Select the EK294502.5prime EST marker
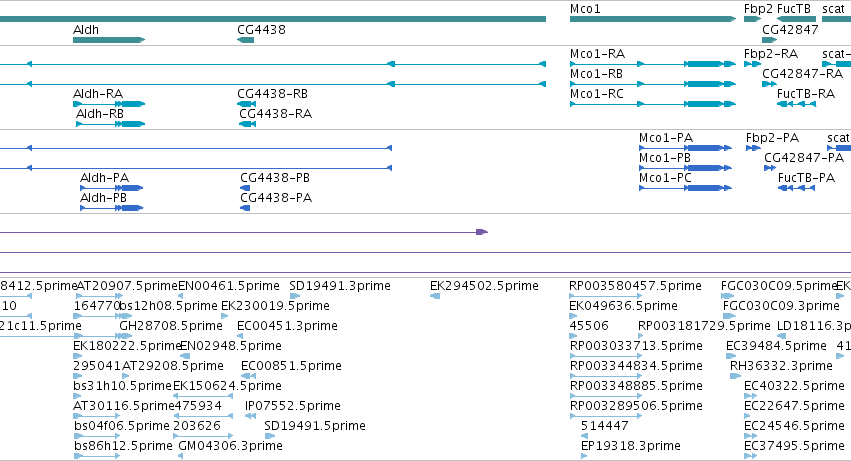The width and height of the screenshot is (851, 461). coord(435,296)
